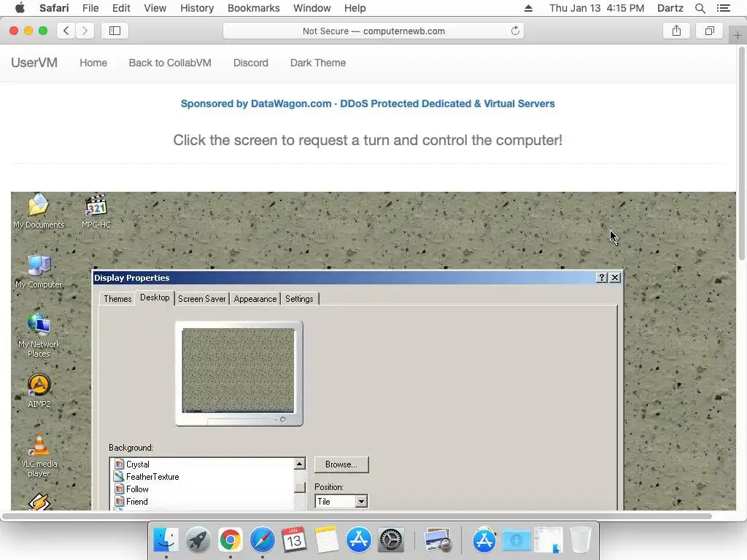Viewport: 747px width, 560px height.
Task: Open the DataWagon.com sponsor link
Action: pos(368,104)
